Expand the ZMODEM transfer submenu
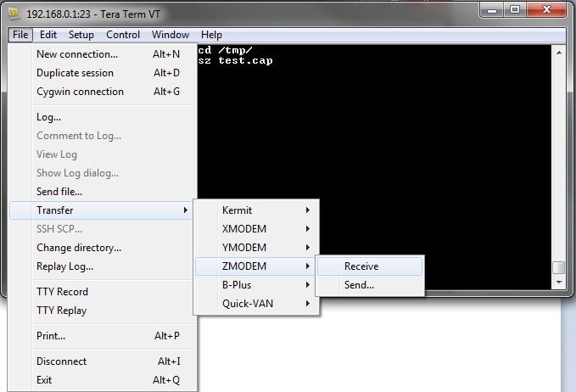 click(255, 266)
